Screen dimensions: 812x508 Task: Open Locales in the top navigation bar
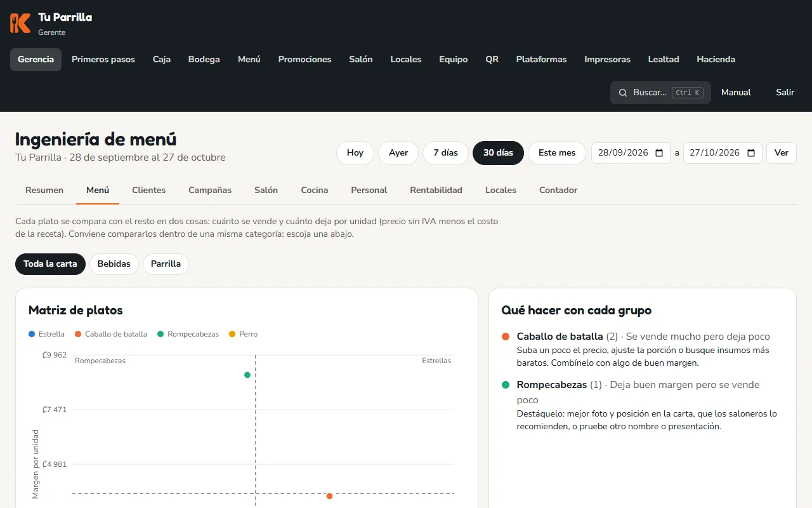point(406,60)
